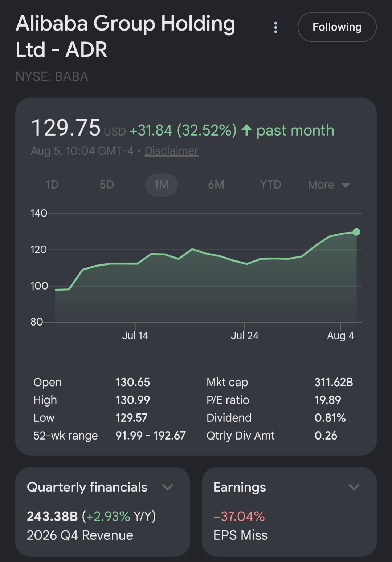
Task: Switch to the 5D chart range
Action: click(107, 185)
